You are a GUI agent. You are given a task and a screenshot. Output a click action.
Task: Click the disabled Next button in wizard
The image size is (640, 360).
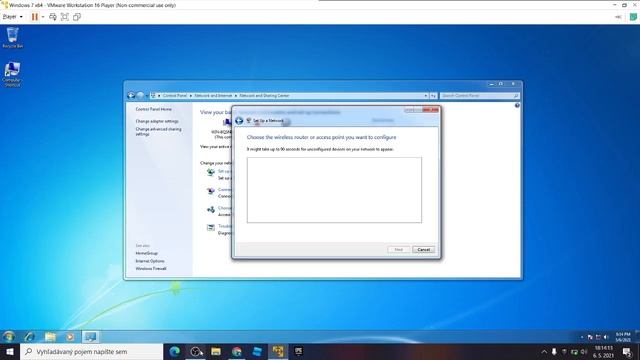(398, 249)
